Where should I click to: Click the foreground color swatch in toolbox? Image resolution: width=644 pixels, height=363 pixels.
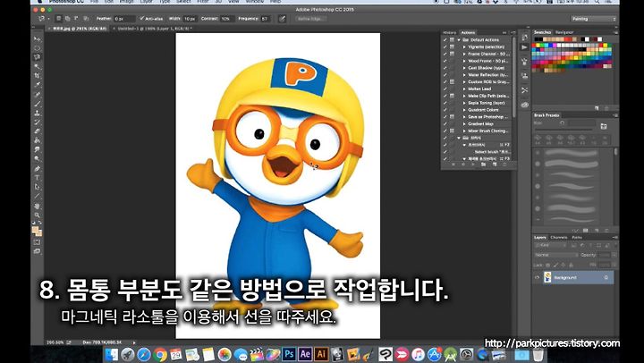point(36,230)
